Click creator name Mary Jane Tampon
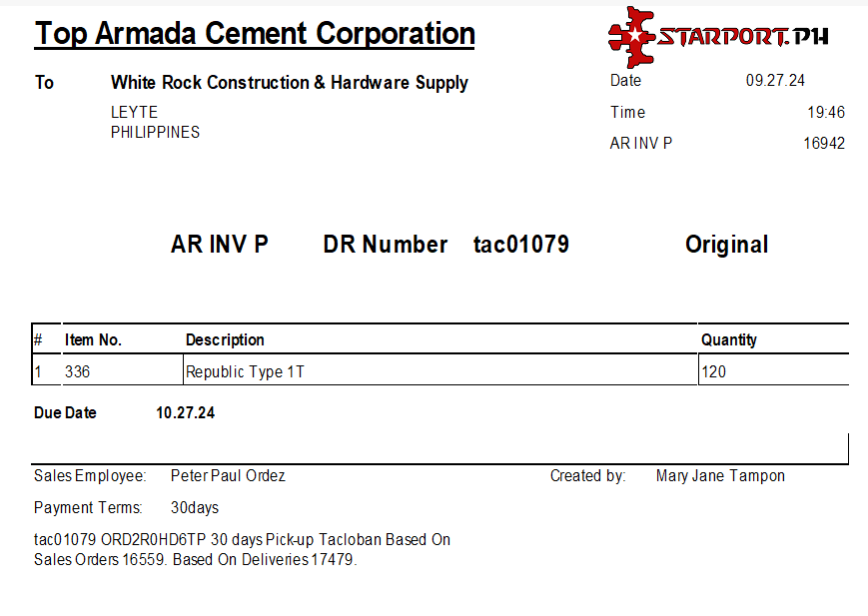The height and width of the screenshot is (616, 868). 720,476
